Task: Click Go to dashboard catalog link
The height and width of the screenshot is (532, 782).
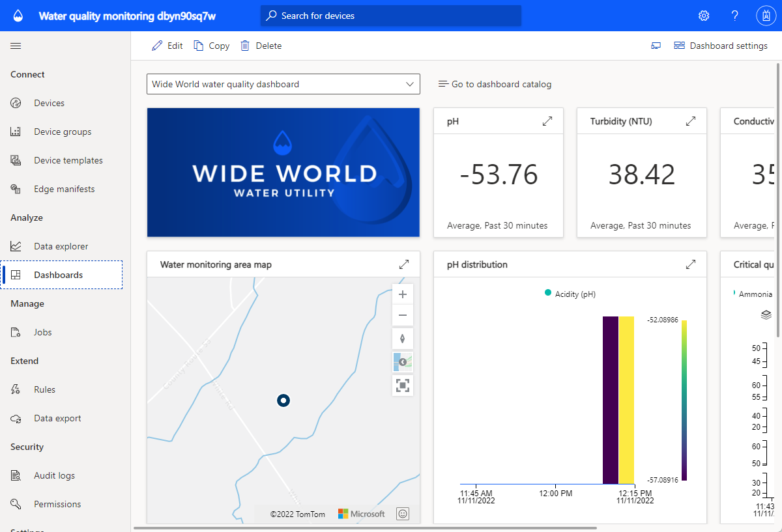Action: point(495,84)
